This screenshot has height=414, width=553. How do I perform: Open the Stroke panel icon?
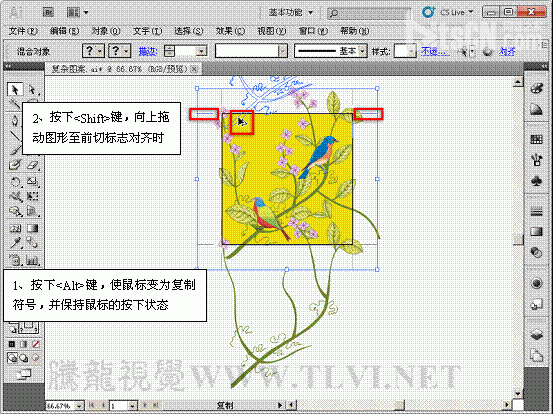pyautogui.click(x=536, y=212)
